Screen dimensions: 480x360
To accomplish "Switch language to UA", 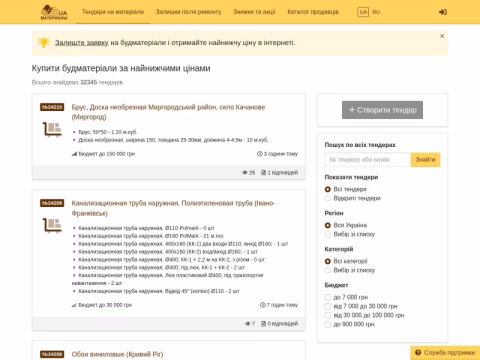I will coord(363,12).
